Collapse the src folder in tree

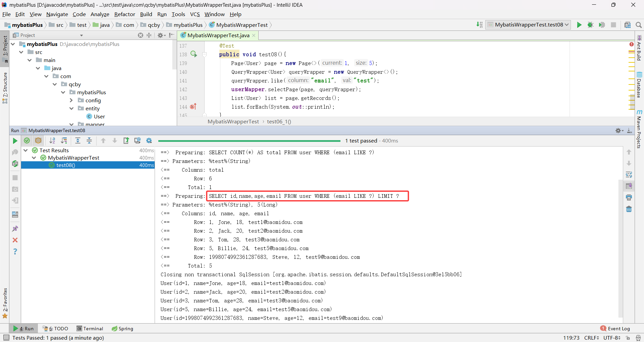pyautogui.click(x=21, y=52)
